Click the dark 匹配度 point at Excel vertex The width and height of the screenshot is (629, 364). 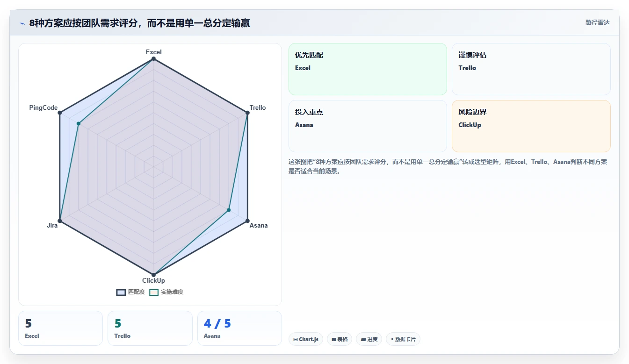[153, 59]
